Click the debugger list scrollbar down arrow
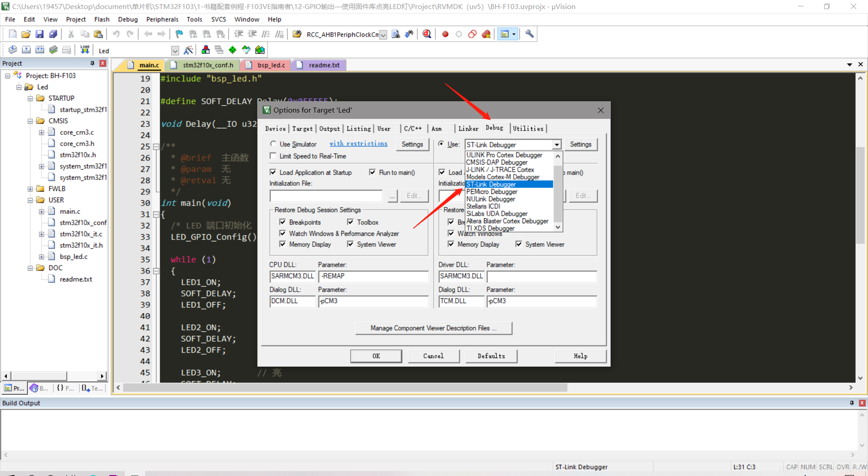This screenshot has width=868, height=476. [x=558, y=227]
